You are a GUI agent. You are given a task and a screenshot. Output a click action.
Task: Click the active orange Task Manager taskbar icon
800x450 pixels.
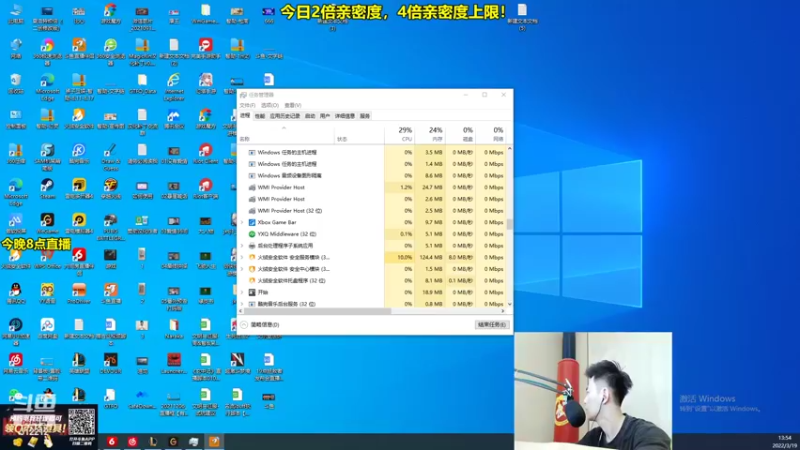point(214,441)
